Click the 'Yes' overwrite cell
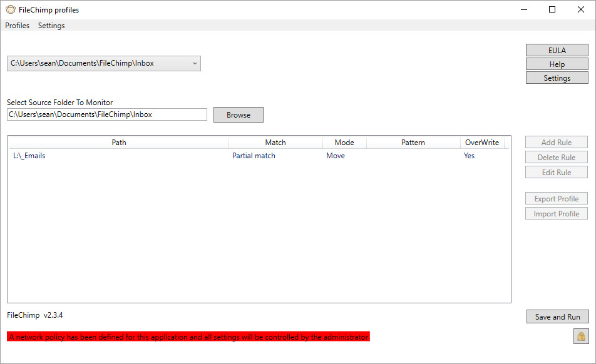 click(x=469, y=156)
